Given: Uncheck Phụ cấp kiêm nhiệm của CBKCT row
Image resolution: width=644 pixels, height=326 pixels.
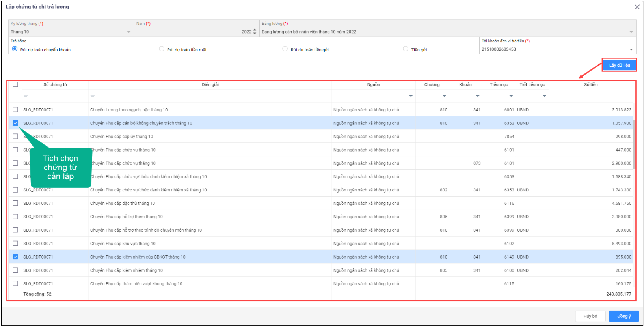Looking at the screenshot, I should click(x=15, y=257).
